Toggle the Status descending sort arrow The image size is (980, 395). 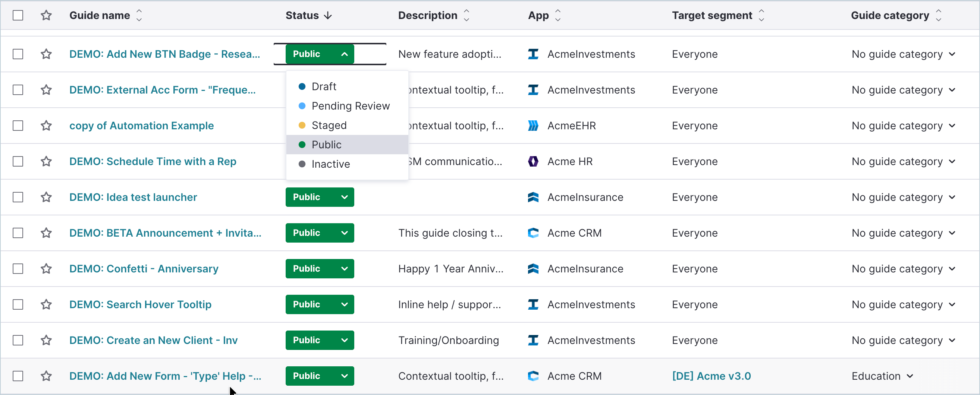click(328, 15)
